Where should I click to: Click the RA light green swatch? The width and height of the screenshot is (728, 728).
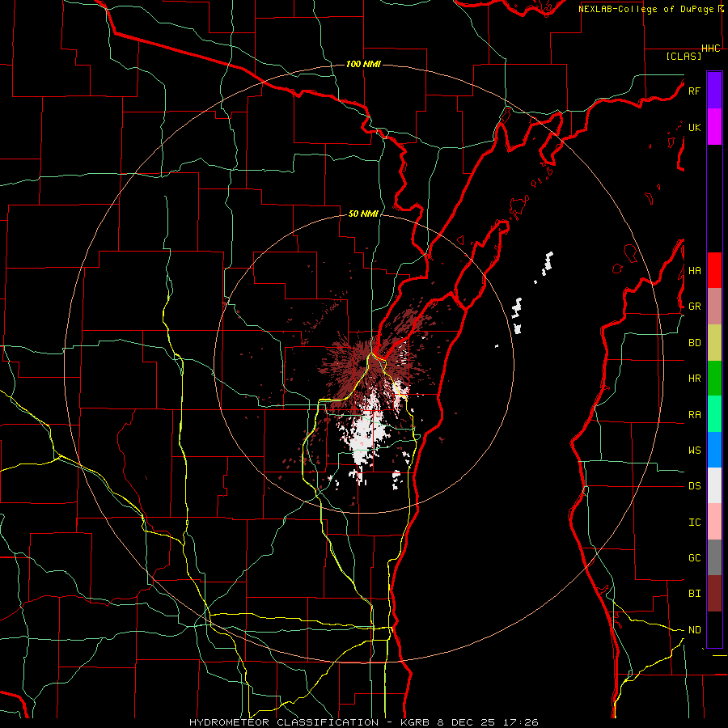714,414
